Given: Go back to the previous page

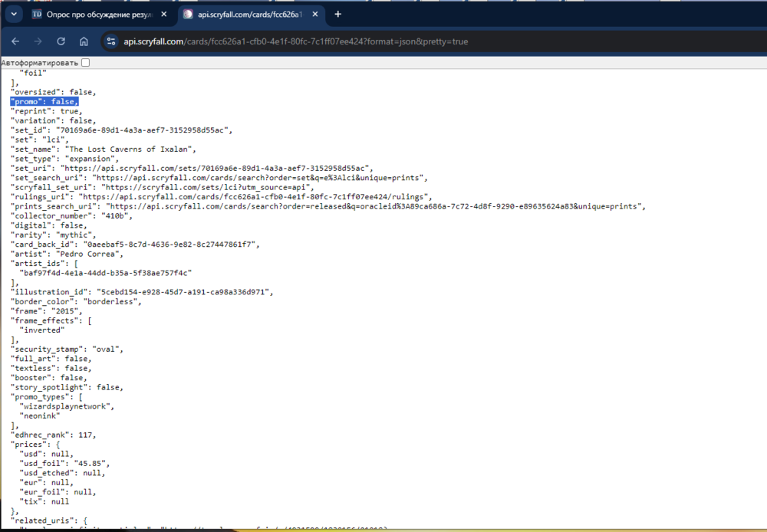Looking at the screenshot, I should pos(15,41).
